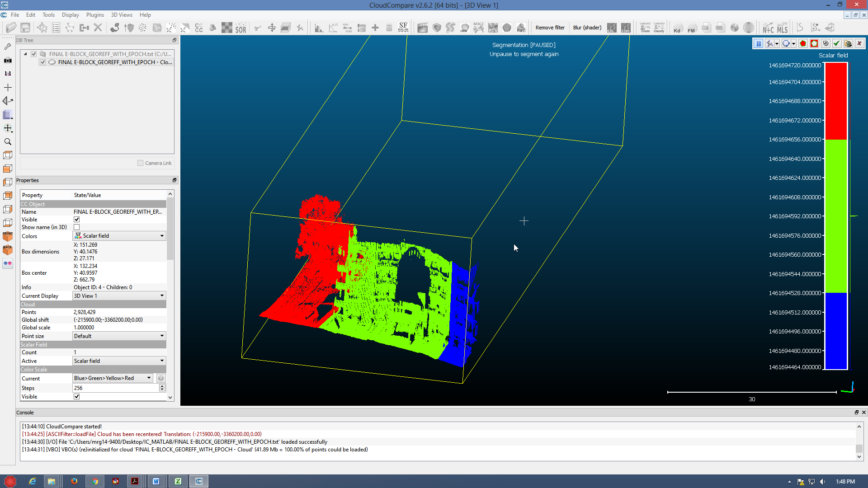Click the SF scalar field toolbar icon
The height and width of the screenshot is (488, 868).
click(403, 28)
